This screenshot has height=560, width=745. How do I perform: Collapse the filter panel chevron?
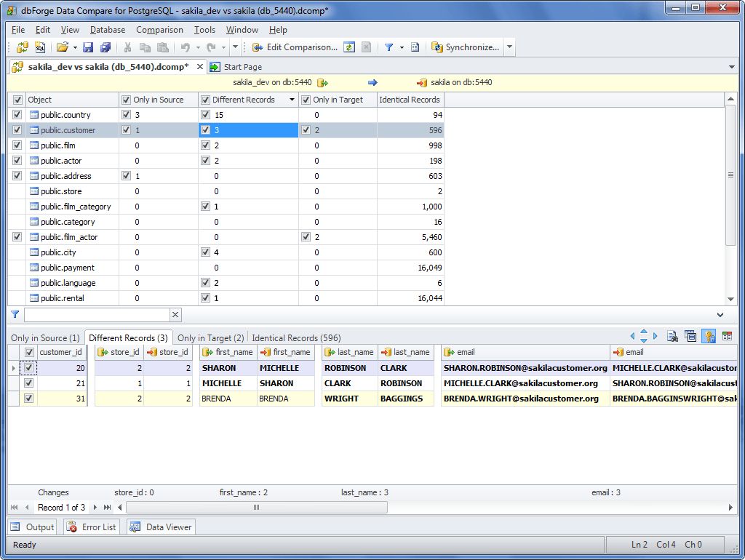click(x=720, y=314)
